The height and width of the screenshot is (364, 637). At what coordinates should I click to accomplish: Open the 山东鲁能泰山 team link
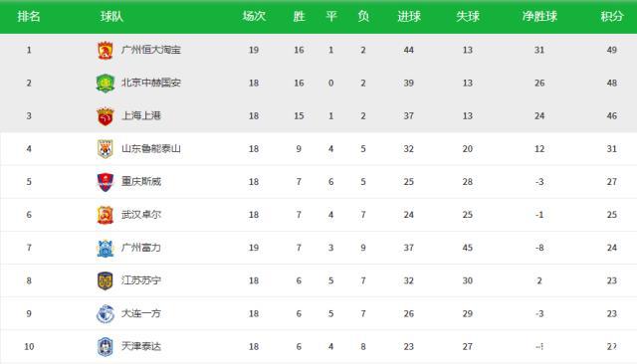click(150, 149)
